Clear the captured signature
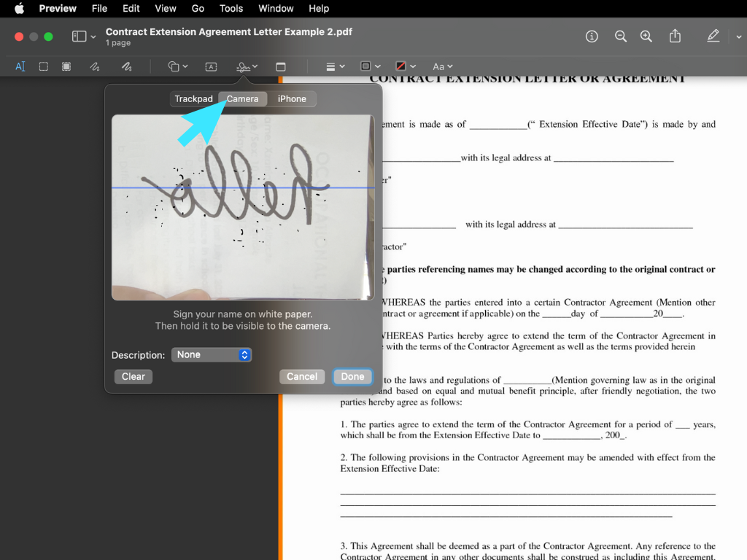The image size is (747, 560). [x=133, y=377]
